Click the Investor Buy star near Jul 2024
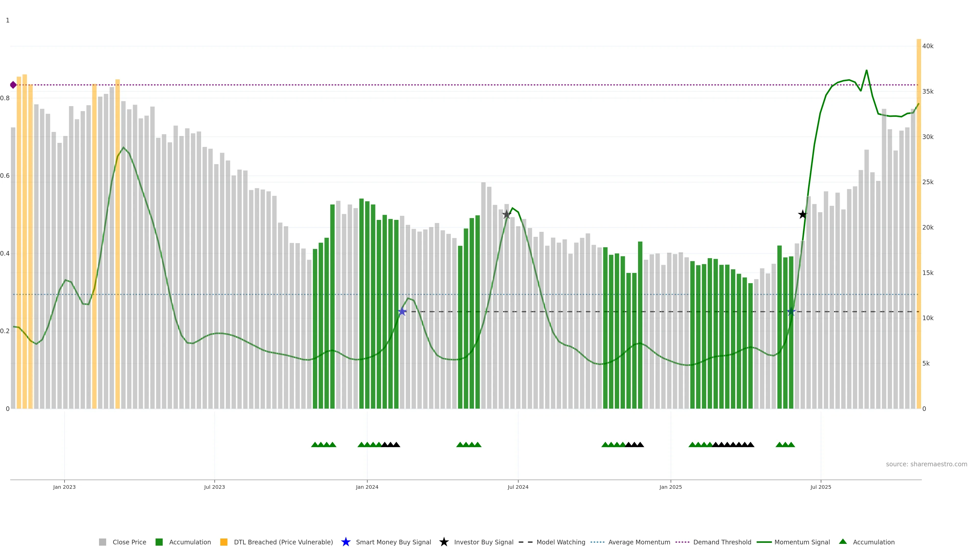The image size is (980, 551). pos(506,215)
